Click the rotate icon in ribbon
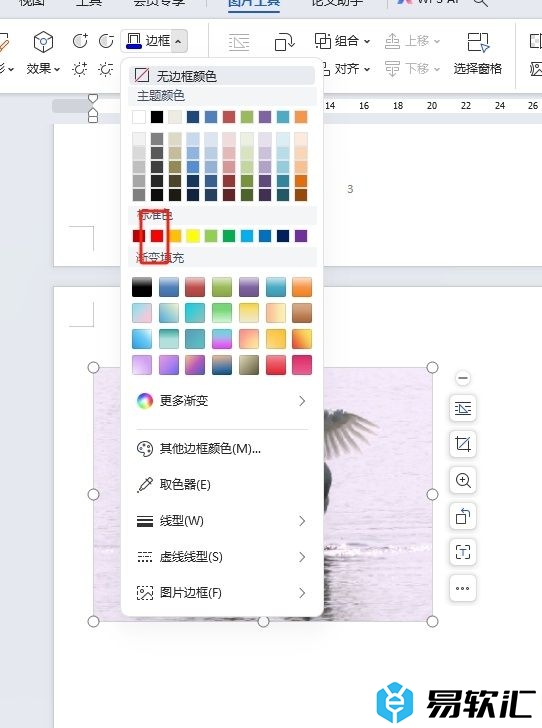 284,42
